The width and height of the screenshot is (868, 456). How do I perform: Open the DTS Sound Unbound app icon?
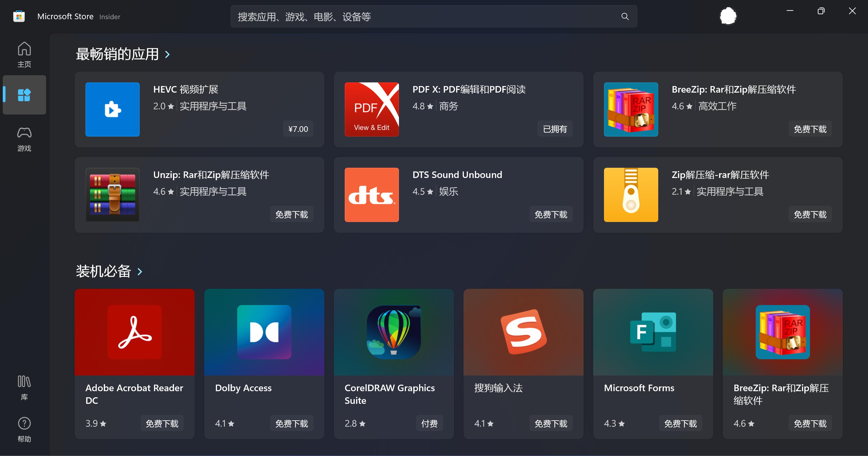pyautogui.click(x=372, y=195)
